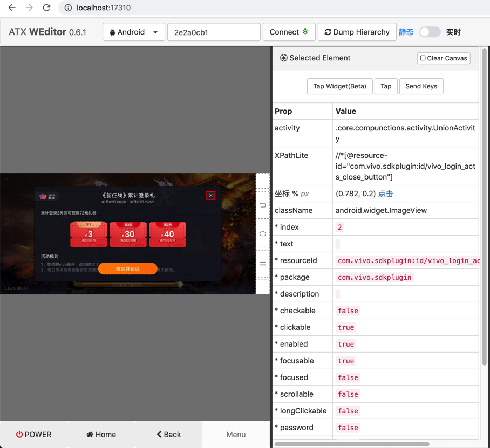Open the Android platform dropdown

(x=133, y=32)
